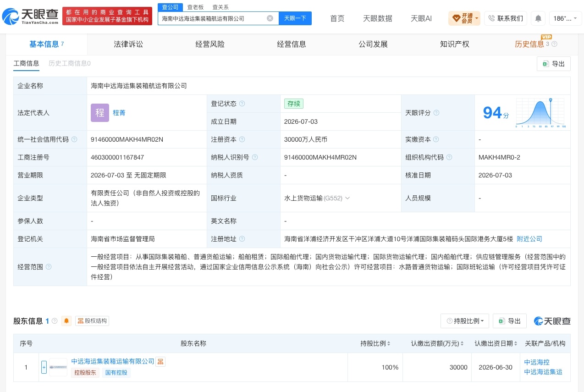Viewport: 584px width, 392px height.
Task: Click the help icon beside 股东信息 heading
Action: (55, 321)
